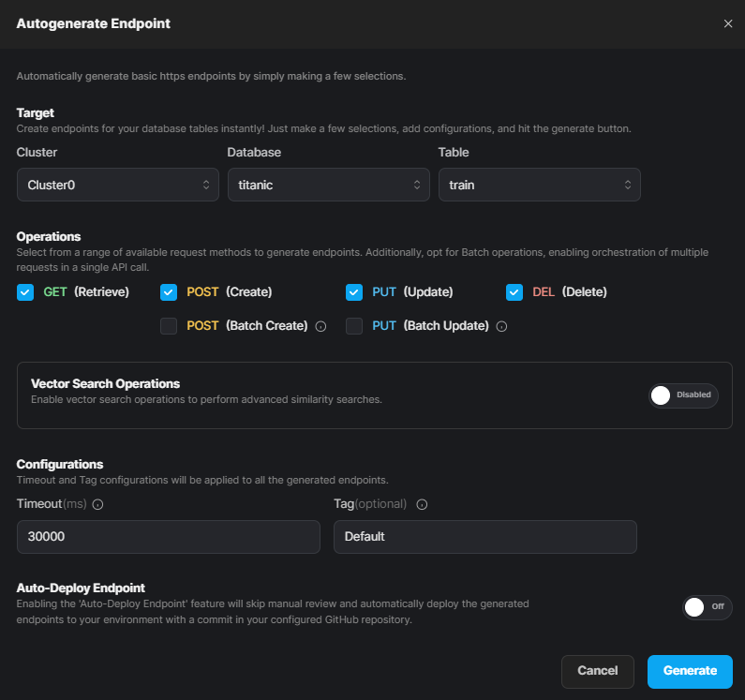Image resolution: width=745 pixels, height=700 pixels.
Task: Enable PUT Batch Update checkbox
Action: tap(354, 326)
